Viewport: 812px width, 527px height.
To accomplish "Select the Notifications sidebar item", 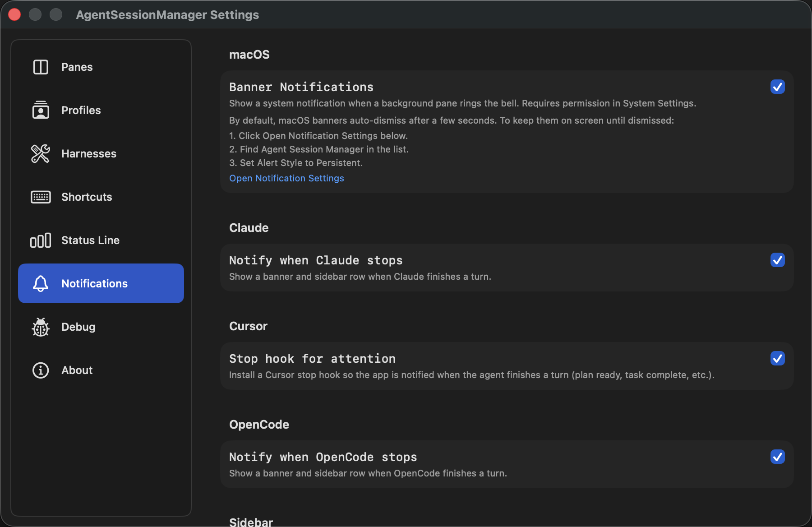I will [x=101, y=283].
